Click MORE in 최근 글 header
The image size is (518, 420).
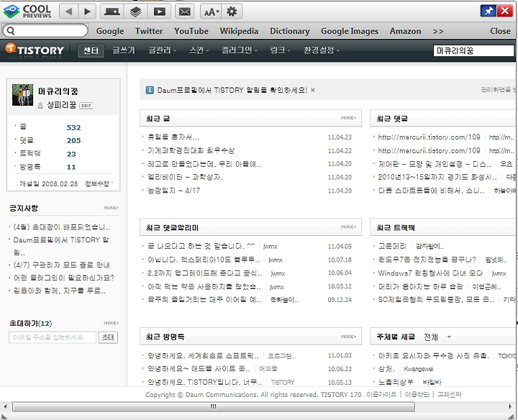coord(348,118)
